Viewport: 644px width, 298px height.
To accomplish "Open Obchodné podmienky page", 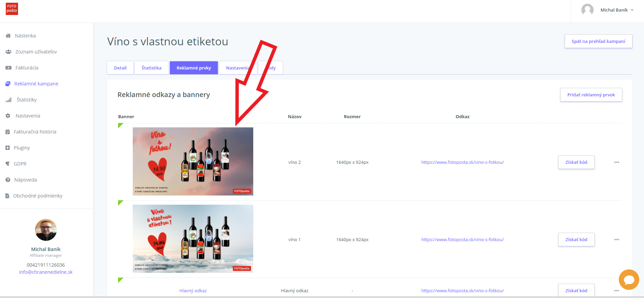I will point(38,196).
